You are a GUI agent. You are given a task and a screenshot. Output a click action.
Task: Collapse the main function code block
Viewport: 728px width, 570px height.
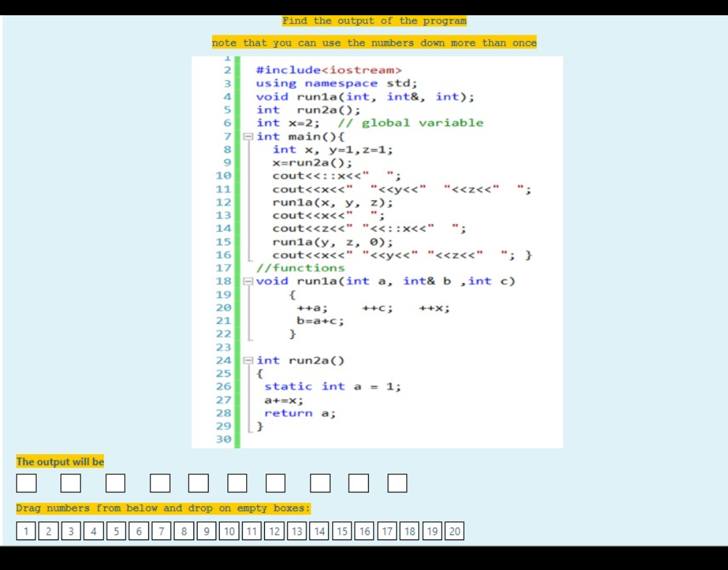(x=250, y=136)
